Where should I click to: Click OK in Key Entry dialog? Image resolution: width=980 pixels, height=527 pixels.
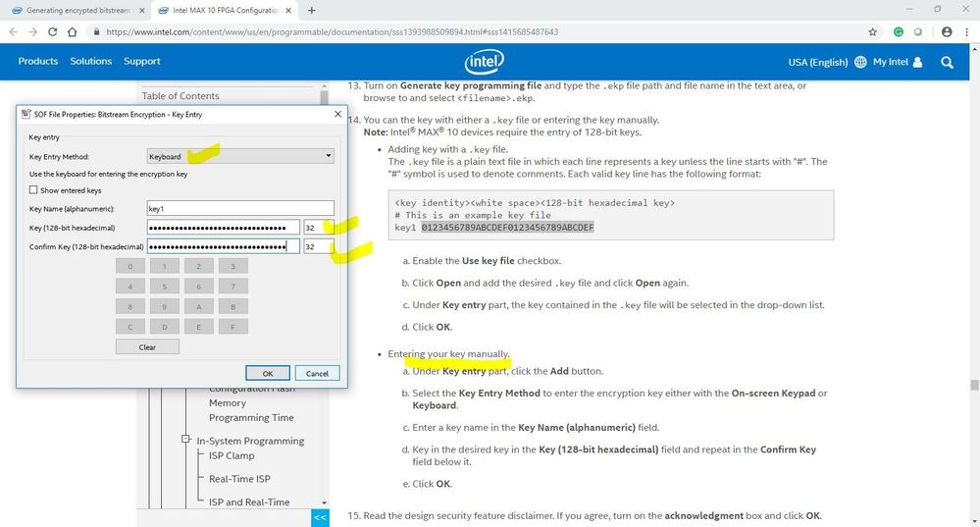(268, 373)
